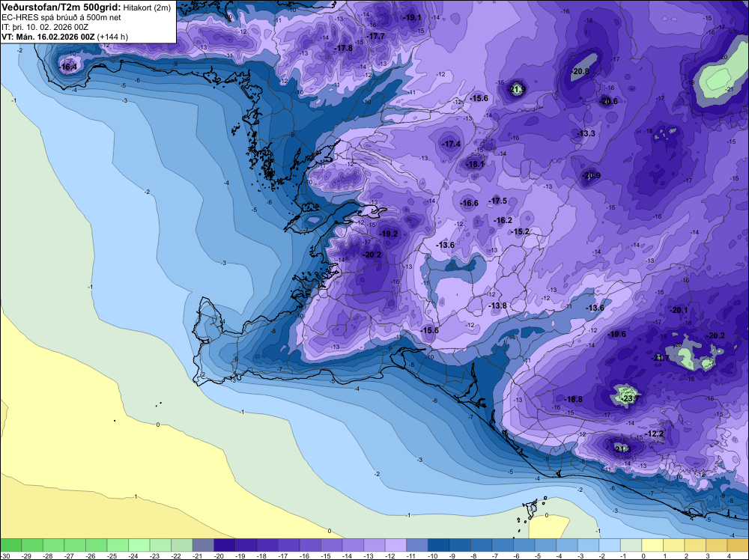
Task: Click the -20.9 temperature reading
Action: [x=592, y=176]
